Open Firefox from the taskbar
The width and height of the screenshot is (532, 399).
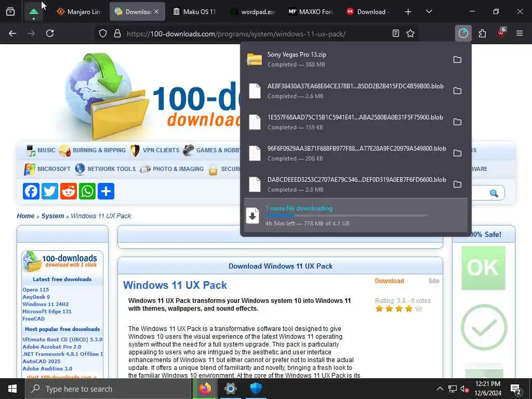click(205, 389)
